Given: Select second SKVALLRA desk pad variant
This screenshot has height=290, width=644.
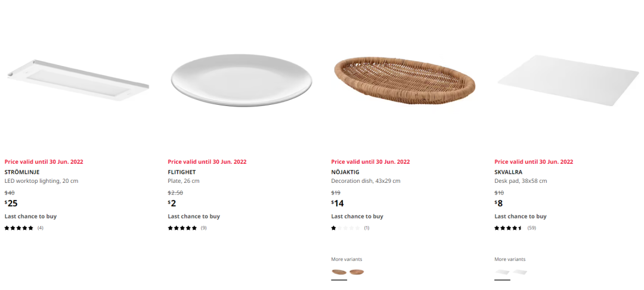Looking at the screenshot, I should (x=520, y=272).
